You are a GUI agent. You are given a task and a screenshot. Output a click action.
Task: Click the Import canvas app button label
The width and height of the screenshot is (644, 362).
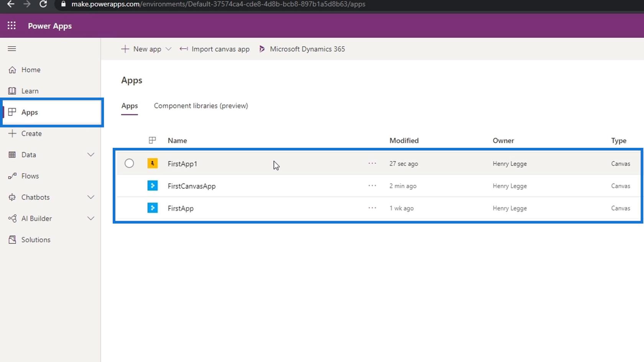pyautogui.click(x=220, y=49)
